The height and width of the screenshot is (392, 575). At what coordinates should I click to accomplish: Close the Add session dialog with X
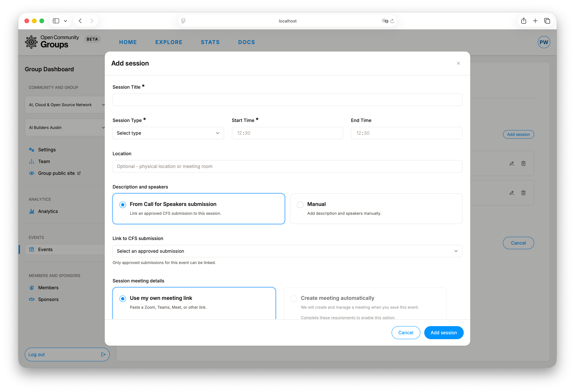click(x=458, y=63)
